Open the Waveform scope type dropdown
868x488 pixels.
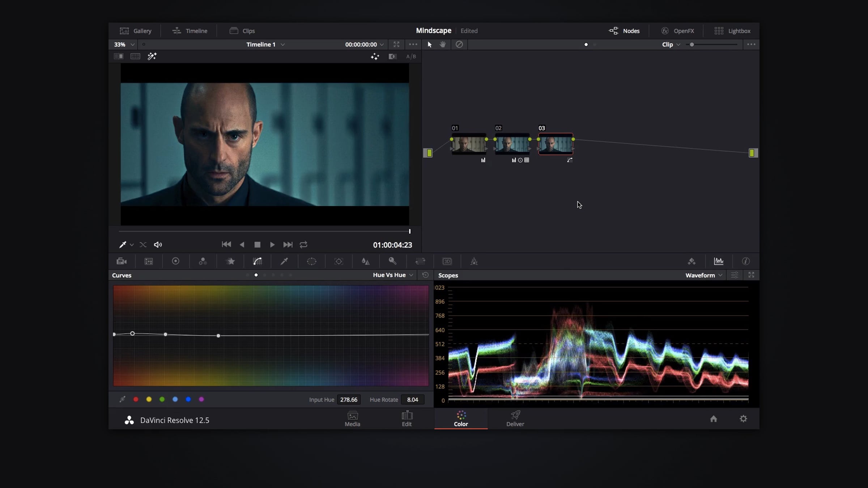[704, 275]
